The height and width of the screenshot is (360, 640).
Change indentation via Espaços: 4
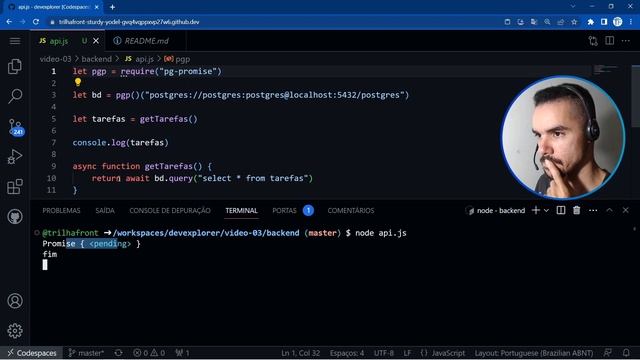click(347, 353)
